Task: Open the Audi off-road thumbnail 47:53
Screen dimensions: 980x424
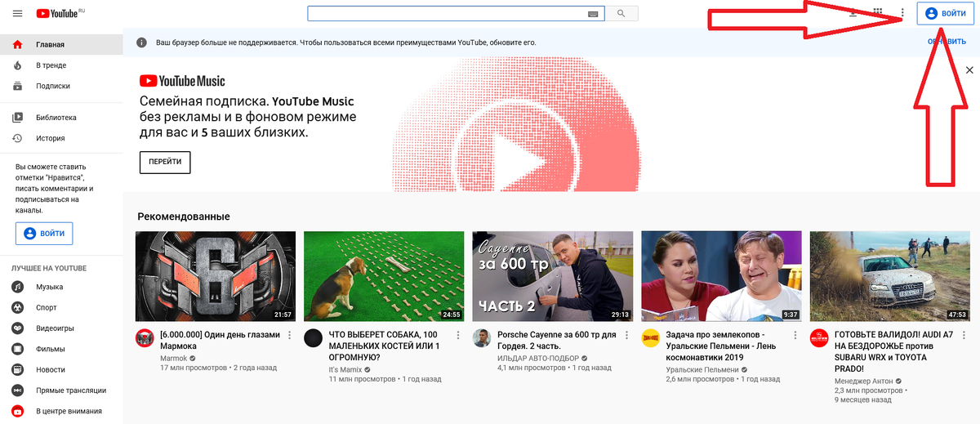Action: (x=890, y=276)
